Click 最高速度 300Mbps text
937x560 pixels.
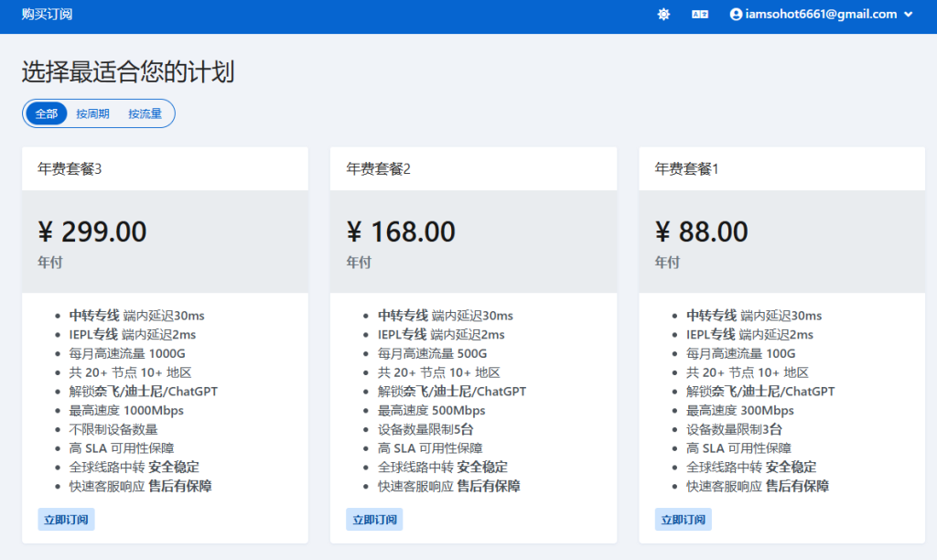pyautogui.click(x=739, y=411)
